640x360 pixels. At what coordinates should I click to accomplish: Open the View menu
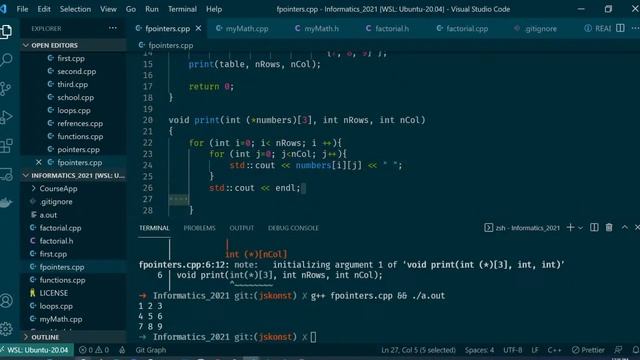click(x=108, y=9)
